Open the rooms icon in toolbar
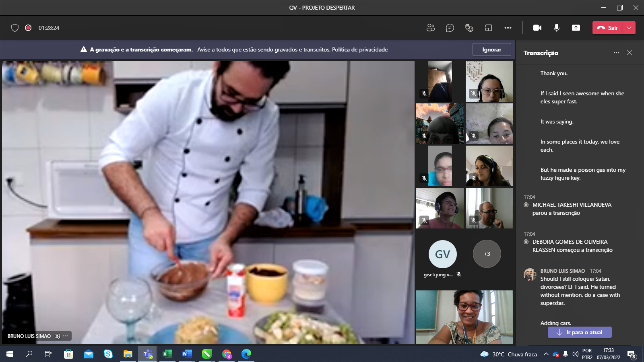This screenshot has width=644, height=362. [488, 28]
